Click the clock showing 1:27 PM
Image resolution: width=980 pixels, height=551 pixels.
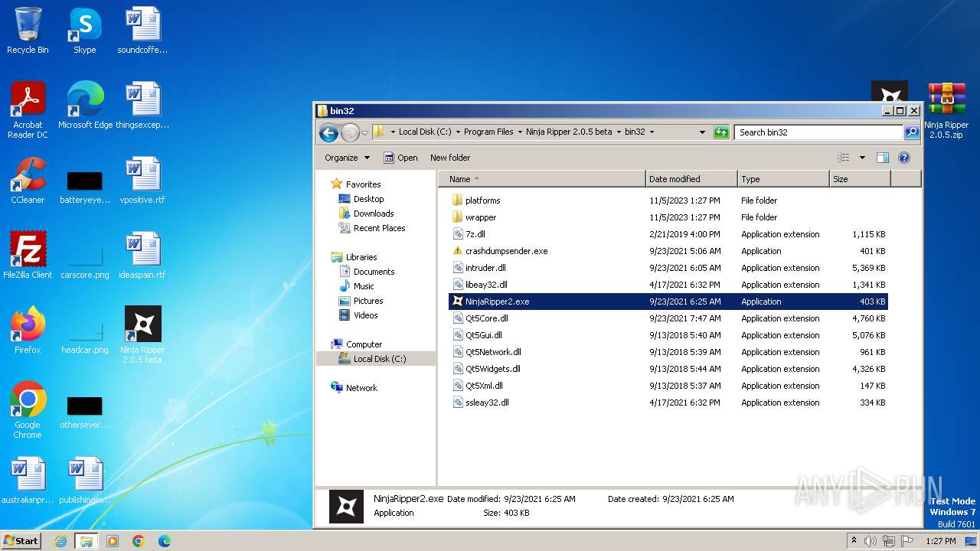click(x=940, y=541)
